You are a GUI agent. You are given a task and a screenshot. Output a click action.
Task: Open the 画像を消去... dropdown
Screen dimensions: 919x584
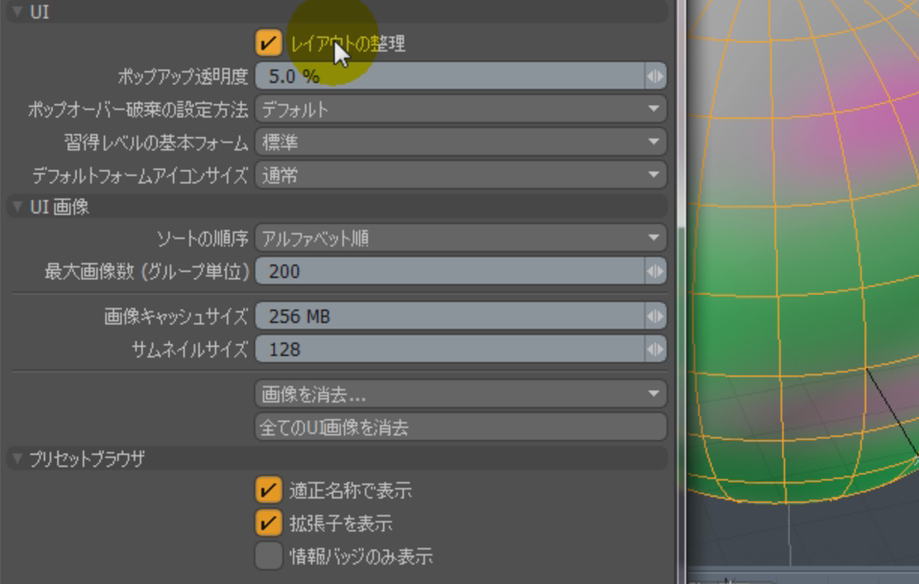click(x=460, y=394)
